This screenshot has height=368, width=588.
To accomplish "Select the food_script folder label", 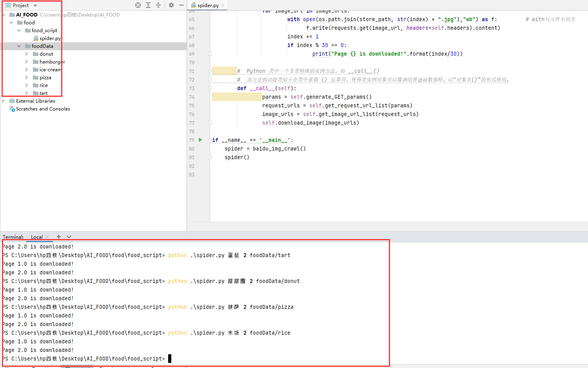I will (44, 31).
